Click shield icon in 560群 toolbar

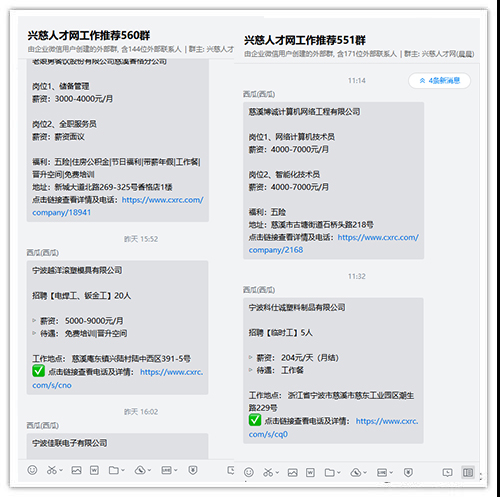coord(193,470)
